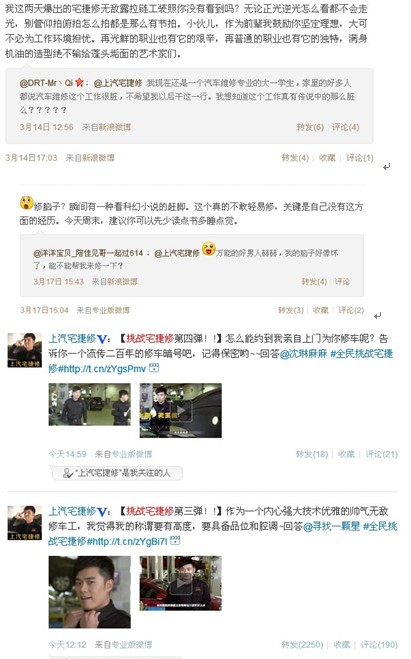Viewport: 411px width, 659px height.
Task: Click the verified V badge in 第三弹 post
Action: pyautogui.click(x=102, y=512)
